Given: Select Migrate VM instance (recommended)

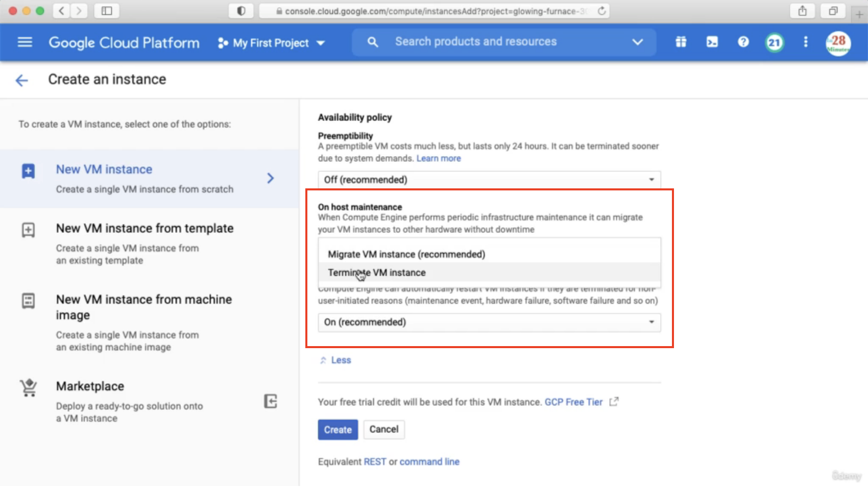Looking at the screenshot, I should (x=489, y=254).
